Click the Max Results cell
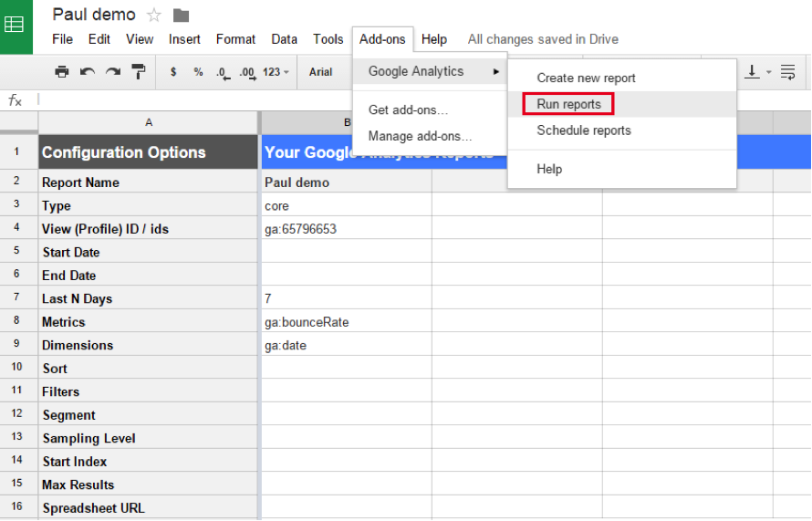The image size is (812, 521). pyautogui.click(x=148, y=485)
